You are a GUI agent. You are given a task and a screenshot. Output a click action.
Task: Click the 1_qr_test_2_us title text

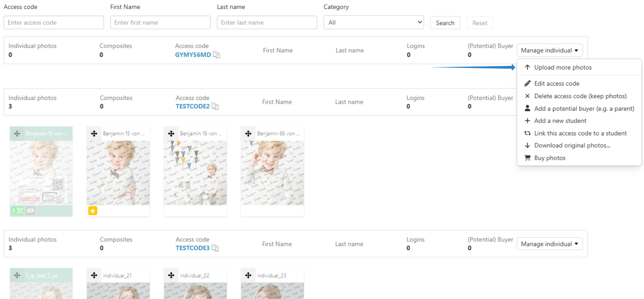[42, 276]
